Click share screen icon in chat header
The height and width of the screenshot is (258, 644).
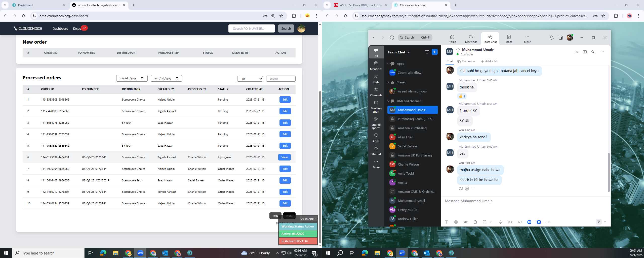(584, 52)
